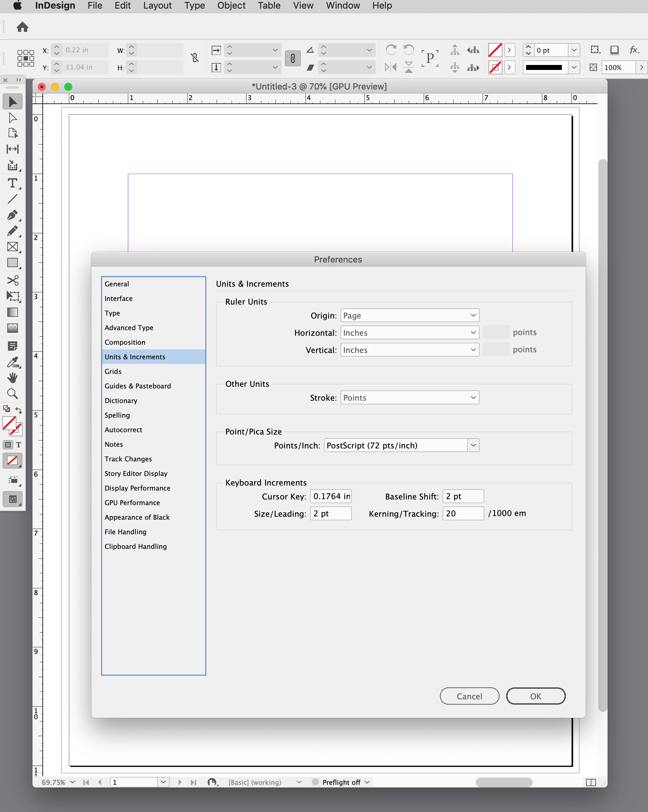This screenshot has height=812, width=648.
Task: Toggle constrain proportions chain link icon
Action: pyautogui.click(x=195, y=58)
